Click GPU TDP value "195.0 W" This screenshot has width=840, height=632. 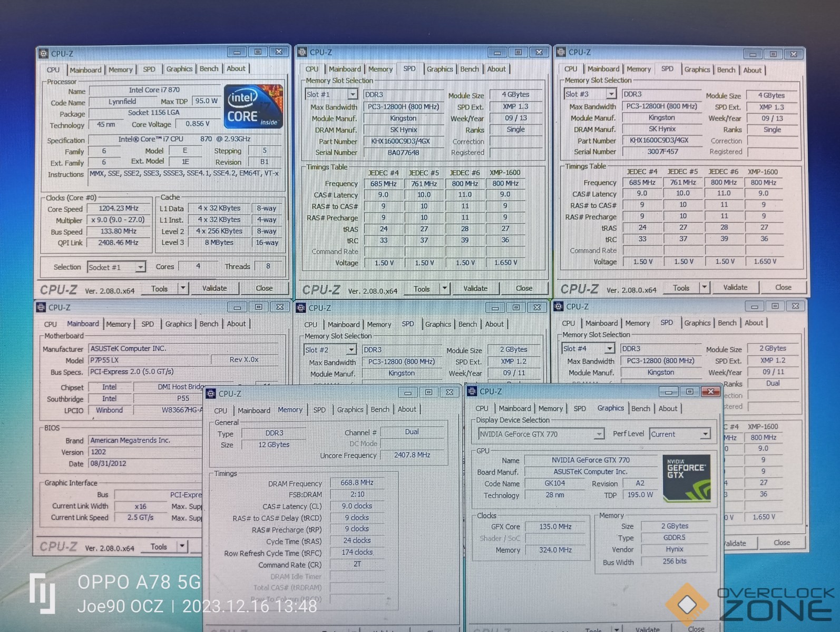[640, 495]
